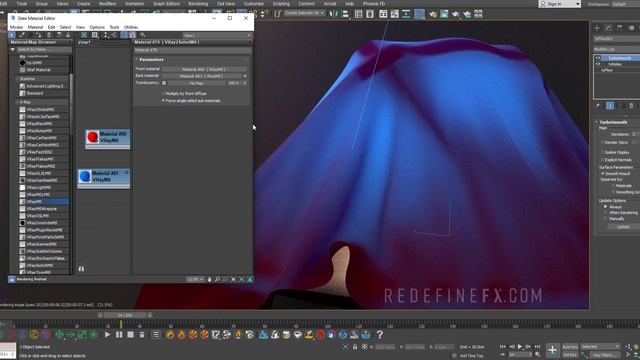Click the timeline frame slider handle

point(125,315)
